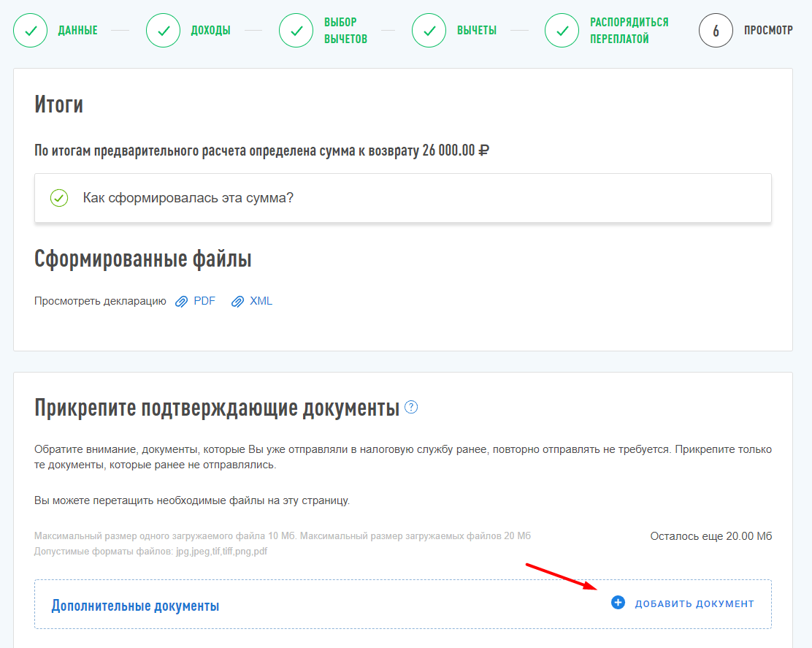812x648 pixels.
Task: Open the ВЫЧЕТЫ step label
Action: tap(477, 31)
